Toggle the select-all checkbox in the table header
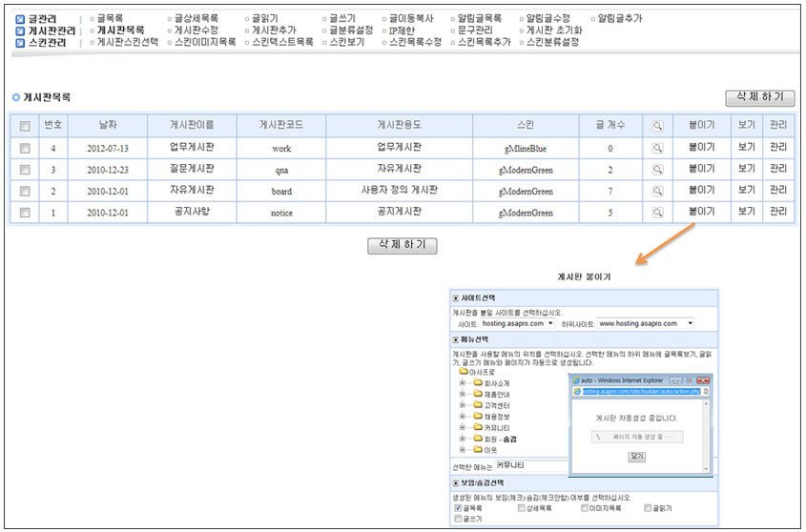The height and width of the screenshot is (532, 806). click(25, 125)
